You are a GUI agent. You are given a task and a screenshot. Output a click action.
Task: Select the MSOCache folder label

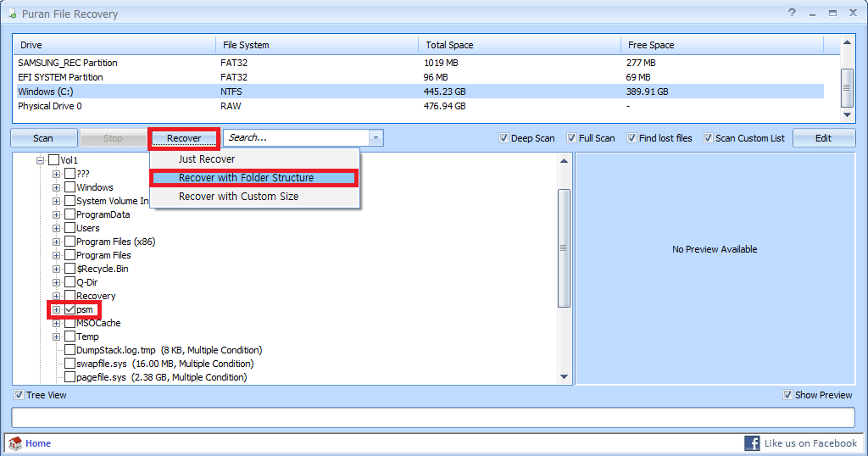pyautogui.click(x=98, y=323)
